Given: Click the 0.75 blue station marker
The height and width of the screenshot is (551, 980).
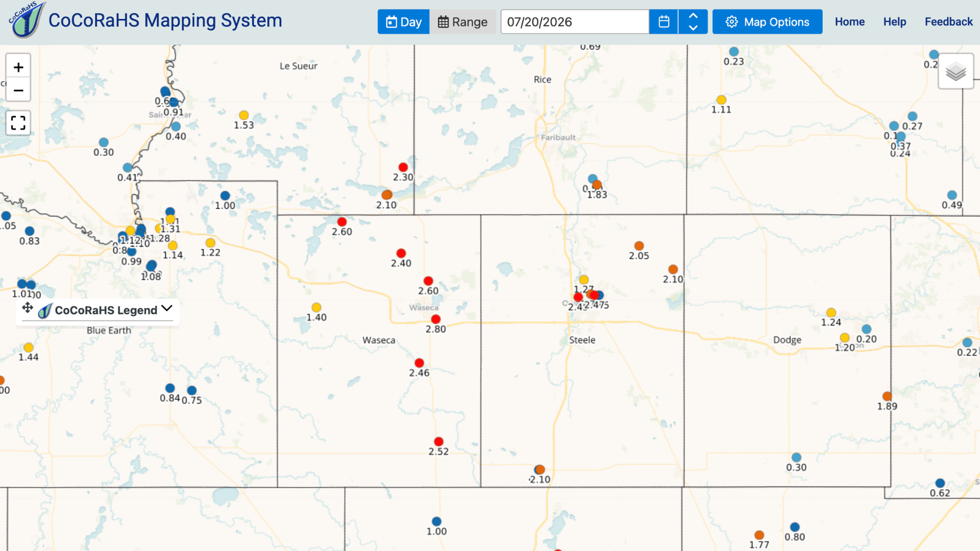Looking at the screenshot, I should (x=192, y=390).
